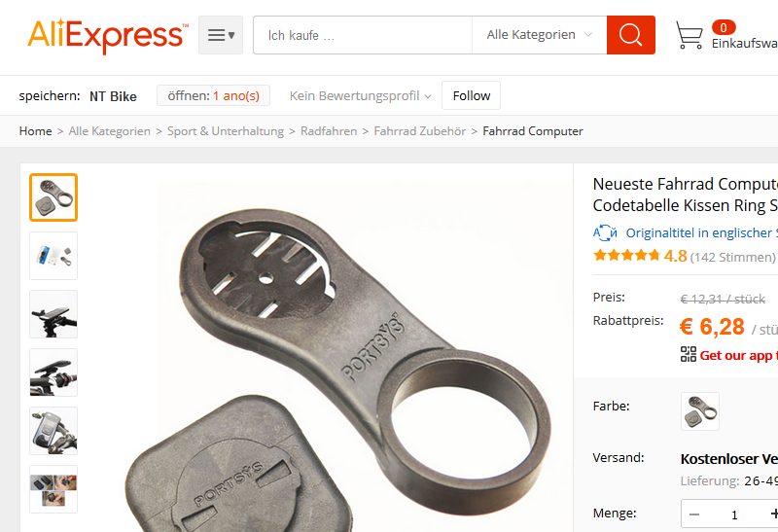Open the hamburger categories menu

(x=221, y=35)
